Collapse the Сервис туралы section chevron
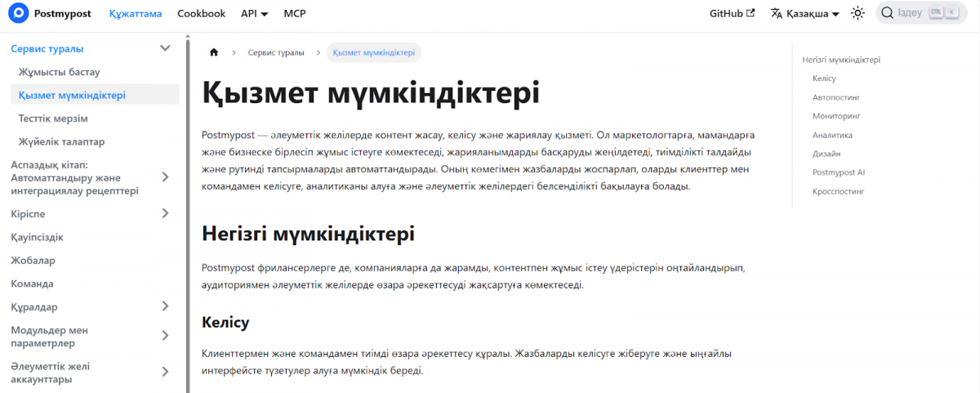This screenshot has height=393, width=980. click(165, 48)
